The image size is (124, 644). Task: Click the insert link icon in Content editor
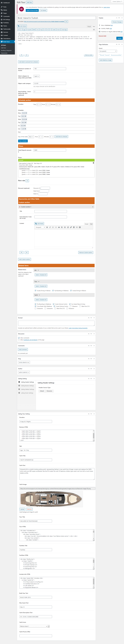tap(71, 227)
